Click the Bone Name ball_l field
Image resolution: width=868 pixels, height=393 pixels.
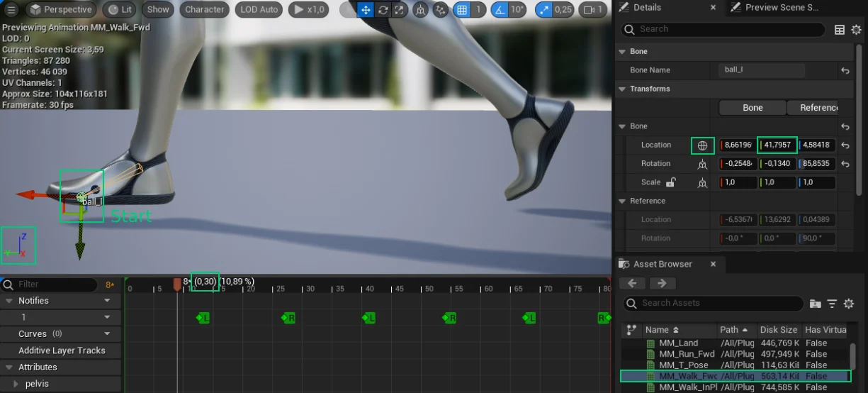762,70
